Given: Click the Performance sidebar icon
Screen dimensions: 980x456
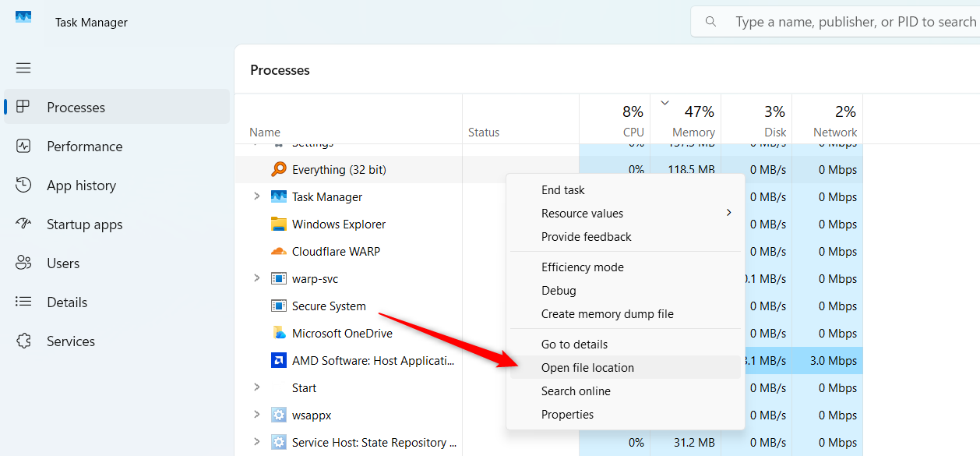Looking at the screenshot, I should (23, 146).
